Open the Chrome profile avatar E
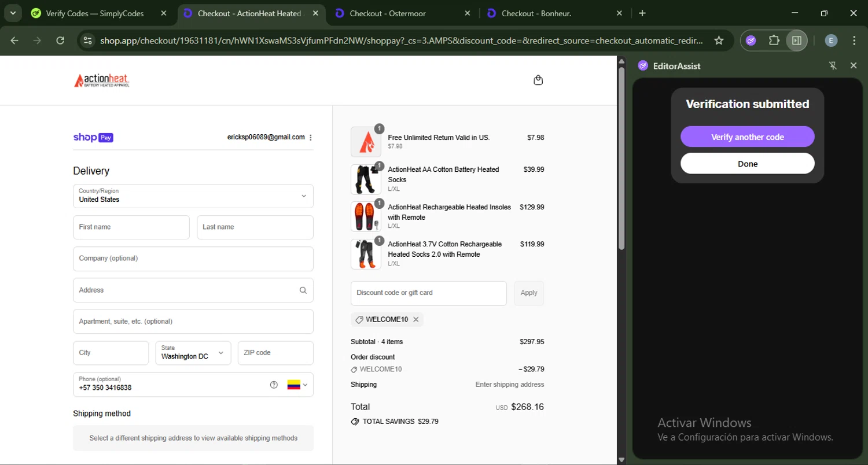 coord(831,40)
